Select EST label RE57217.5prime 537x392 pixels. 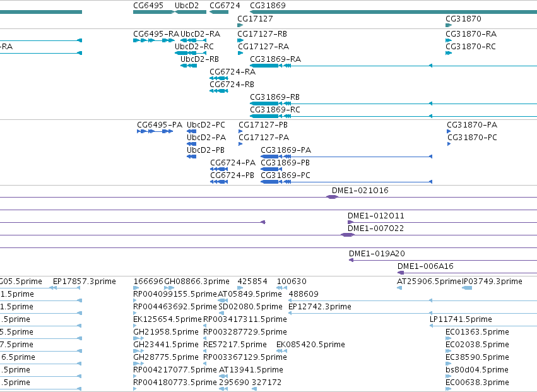click(235, 345)
